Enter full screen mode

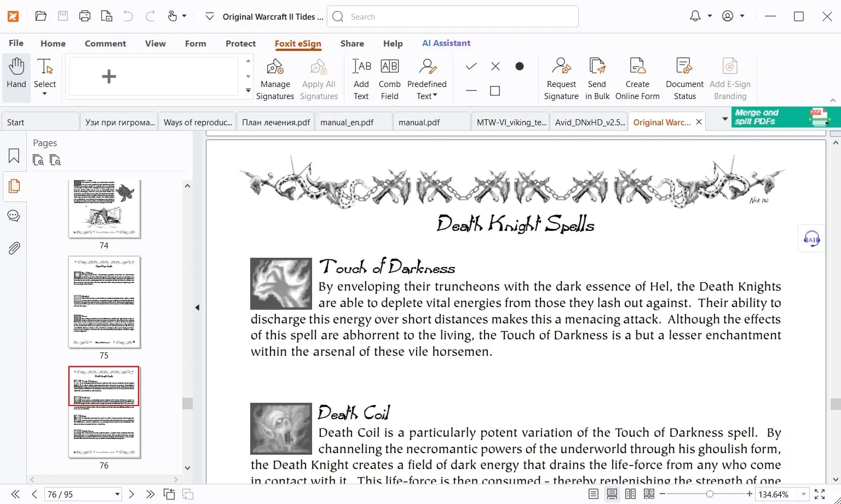[820, 494]
